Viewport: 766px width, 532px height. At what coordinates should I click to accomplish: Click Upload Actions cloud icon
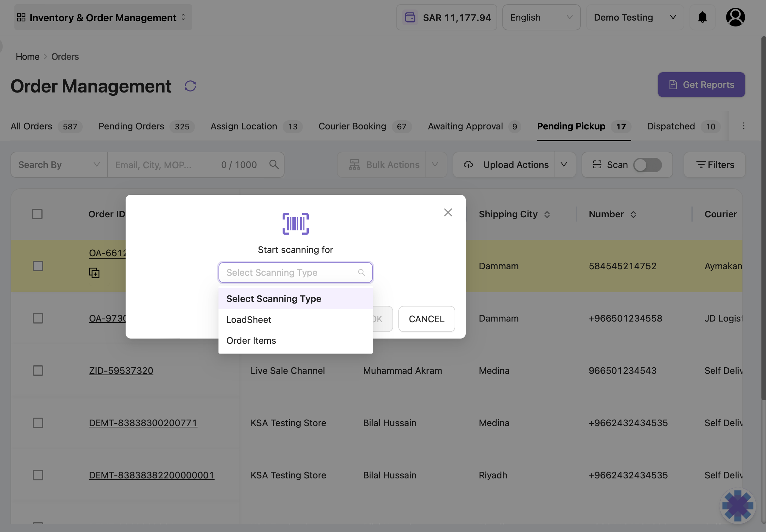coord(468,165)
